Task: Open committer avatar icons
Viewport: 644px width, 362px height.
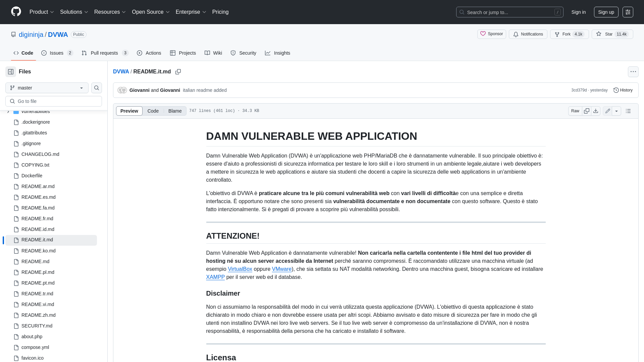Action: (122, 90)
